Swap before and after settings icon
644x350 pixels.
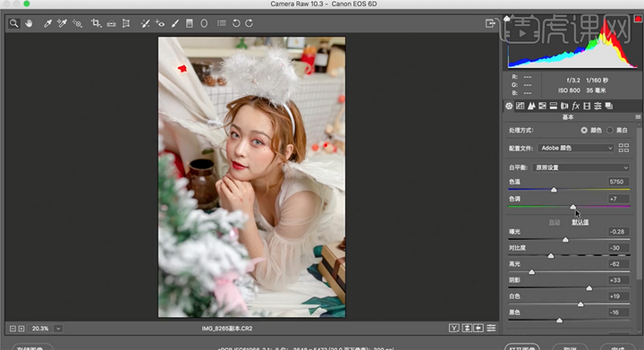[467, 328]
